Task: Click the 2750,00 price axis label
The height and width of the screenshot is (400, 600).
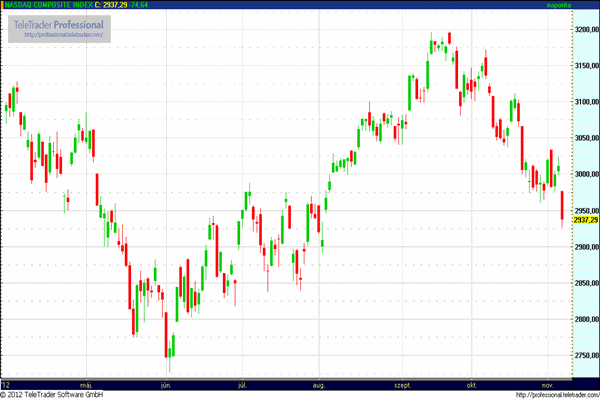Action: point(587,356)
